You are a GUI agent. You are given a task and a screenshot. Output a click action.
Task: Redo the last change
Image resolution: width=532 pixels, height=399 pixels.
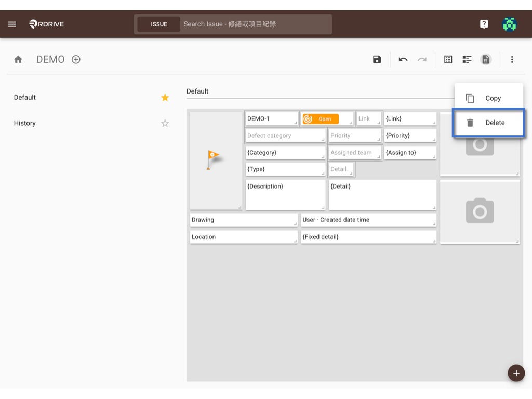(x=422, y=59)
